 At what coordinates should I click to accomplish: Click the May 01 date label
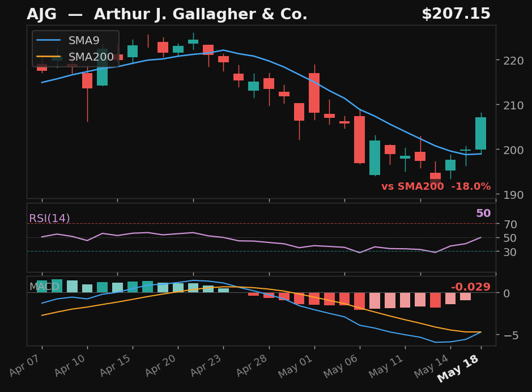(296, 367)
